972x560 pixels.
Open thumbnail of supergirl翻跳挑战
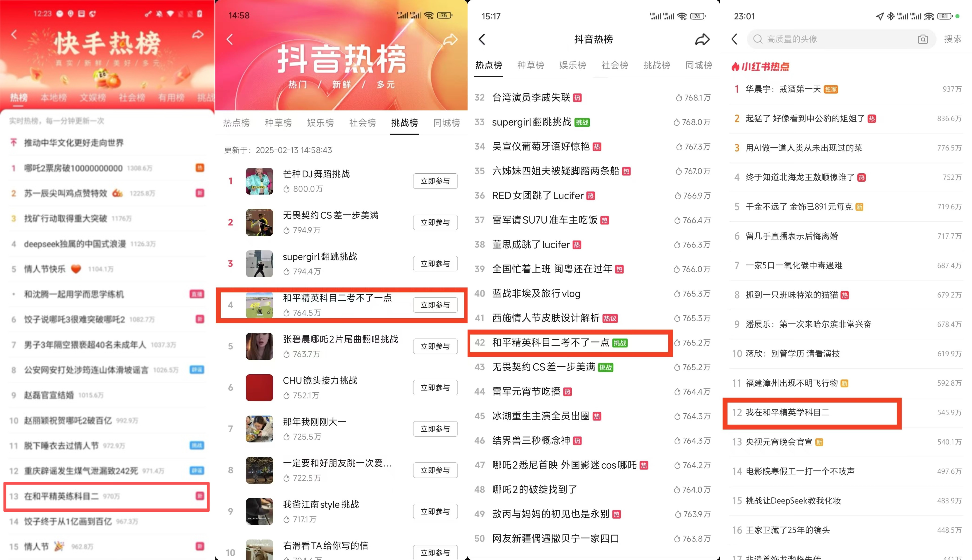pyautogui.click(x=259, y=263)
